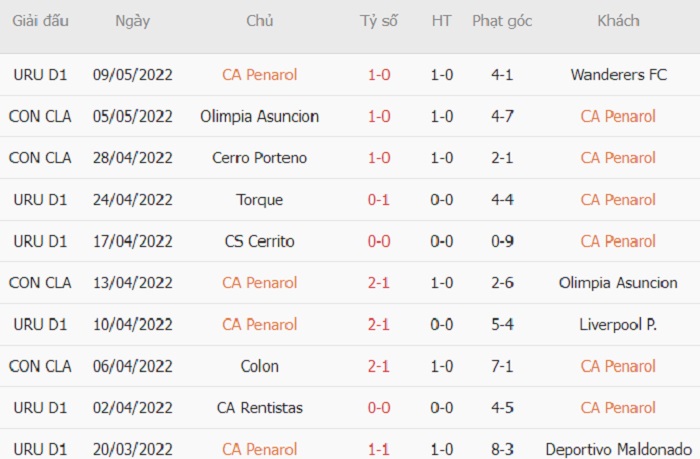
Task: Open the 0-1 score of the Torque match
Action: pos(379,200)
